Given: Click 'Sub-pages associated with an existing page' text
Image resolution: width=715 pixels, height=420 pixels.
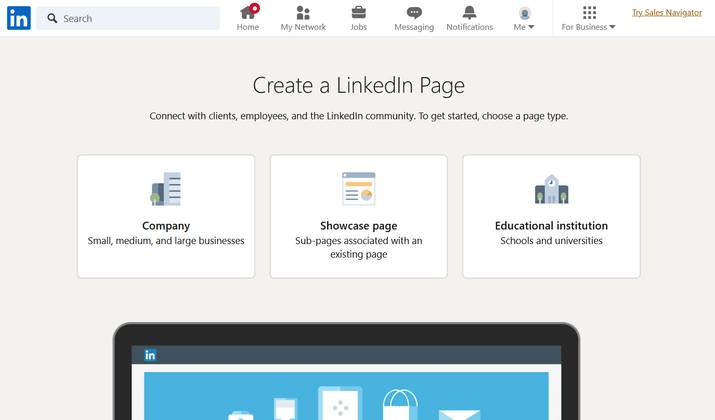Looking at the screenshot, I should [x=359, y=247].
